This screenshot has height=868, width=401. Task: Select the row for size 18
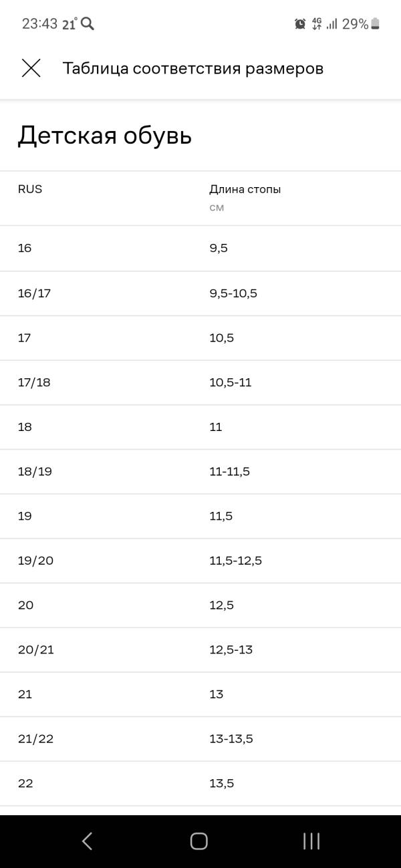pyautogui.click(x=200, y=427)
